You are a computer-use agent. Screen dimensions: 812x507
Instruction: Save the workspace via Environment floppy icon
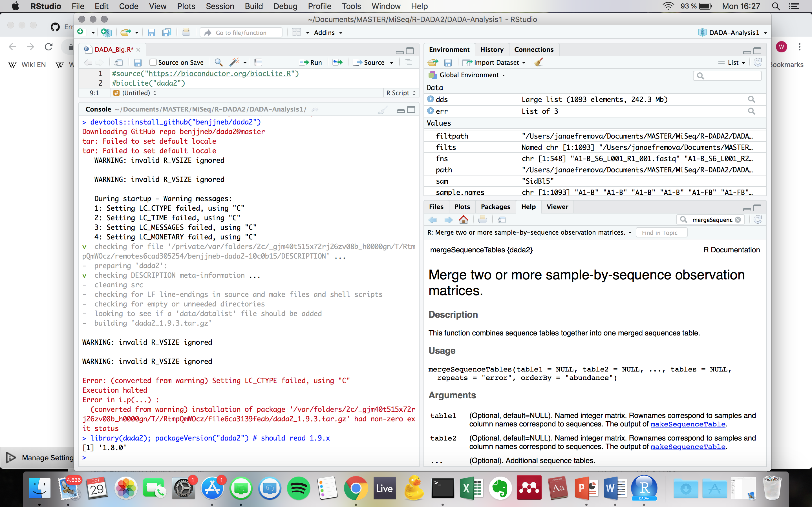click(x=448, y=62)
